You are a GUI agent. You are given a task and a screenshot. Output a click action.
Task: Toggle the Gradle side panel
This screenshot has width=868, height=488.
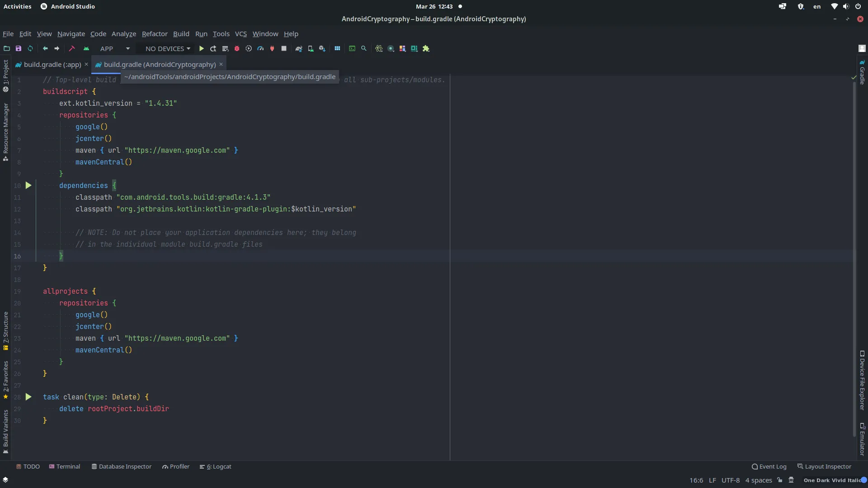tap(862, 73)
